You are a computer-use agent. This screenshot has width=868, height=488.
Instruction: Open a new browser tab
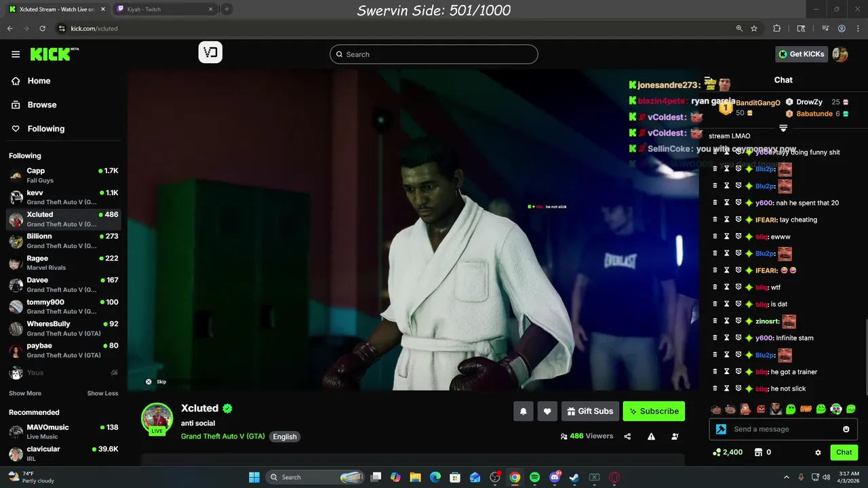pos(227,9)
